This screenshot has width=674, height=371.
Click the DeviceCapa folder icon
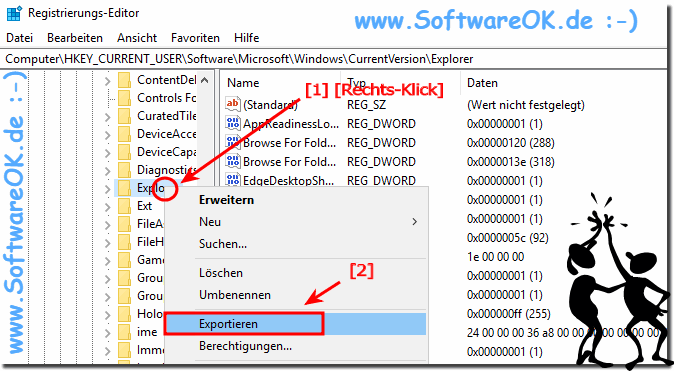tap(125, 152)
